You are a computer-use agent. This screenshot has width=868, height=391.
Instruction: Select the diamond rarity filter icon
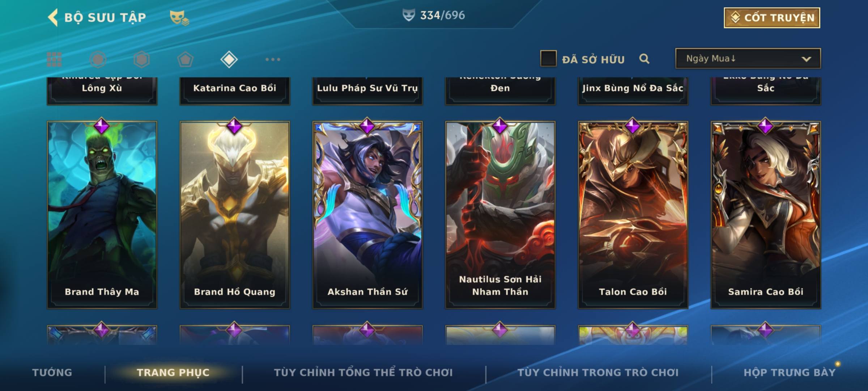tap(229, 59)
